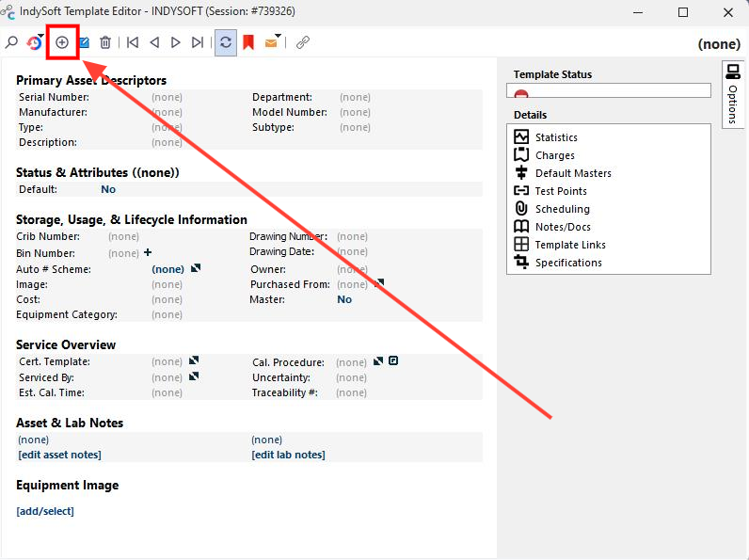This screenshot has height=560, width=749.
Task: Click the chain link toolbar icon
Action: pyautogui.click(x=302, y=42)
